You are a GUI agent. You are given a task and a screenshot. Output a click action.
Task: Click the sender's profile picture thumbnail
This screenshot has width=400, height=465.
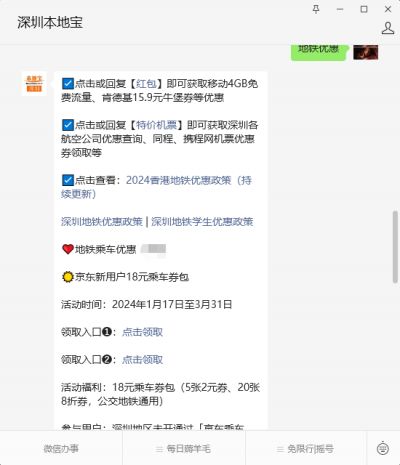(x=366, y=52)
